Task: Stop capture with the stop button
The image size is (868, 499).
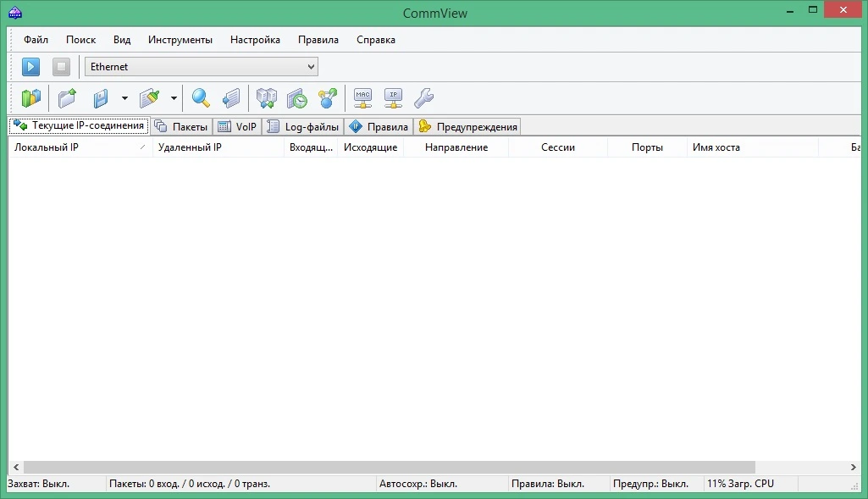Action: (x=62, y=67)
